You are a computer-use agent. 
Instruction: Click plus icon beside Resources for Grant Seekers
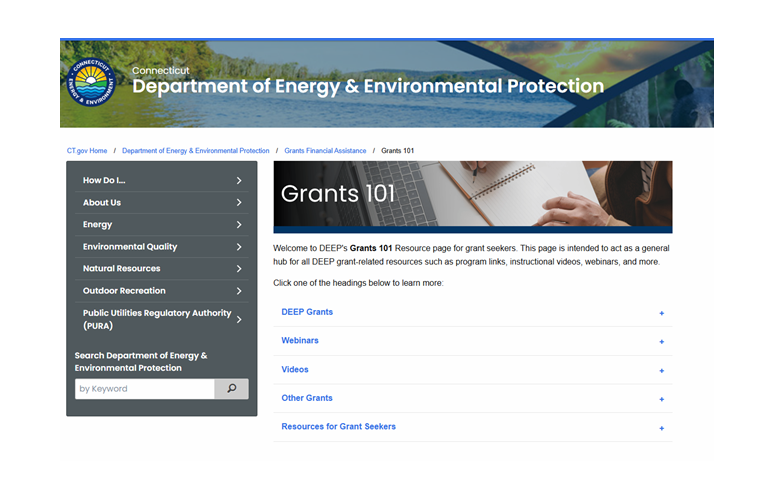pyautogui.click(x=661, y=428)
